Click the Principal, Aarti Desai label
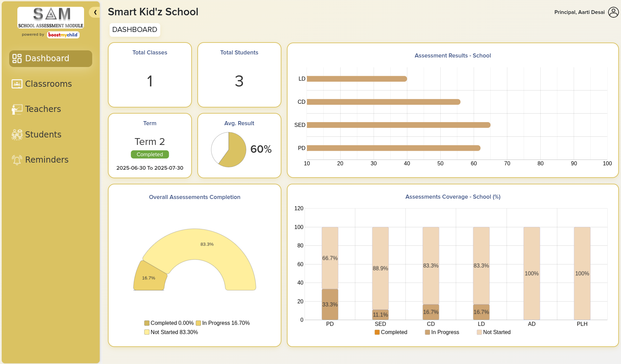Viewport: 621px width, 364px height. point(580,12)
